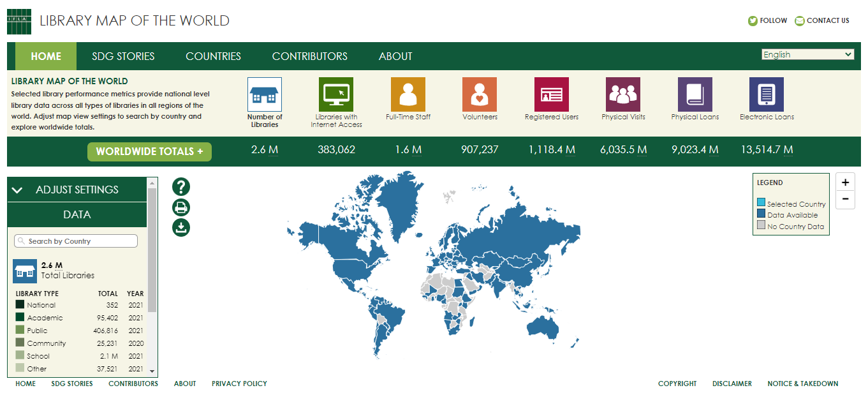Open the Copyright link
Screen dimensions: 868x418
pyautogui.click(x=677, y=384)
